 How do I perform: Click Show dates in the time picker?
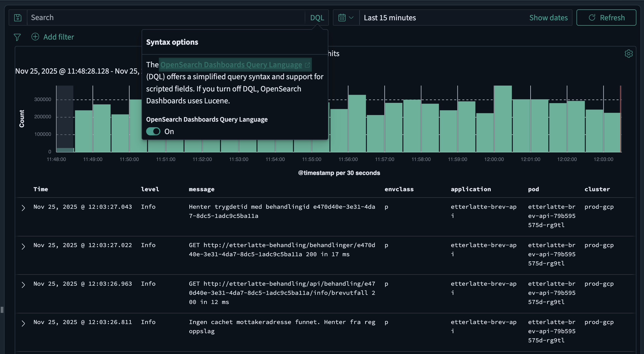click(549, 17)
